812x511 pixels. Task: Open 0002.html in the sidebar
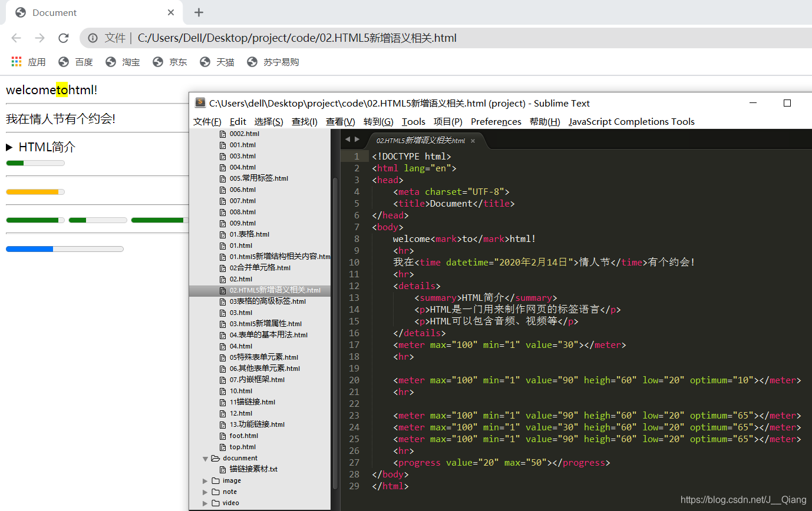pyautogui.click(x=244, y=134)
